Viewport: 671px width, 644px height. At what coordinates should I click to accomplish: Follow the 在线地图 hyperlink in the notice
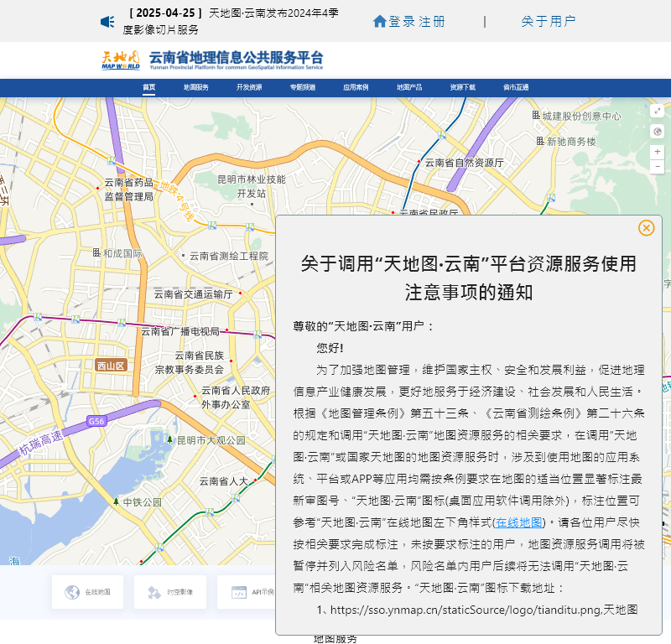pyautogui.click(x=518, y=522)
